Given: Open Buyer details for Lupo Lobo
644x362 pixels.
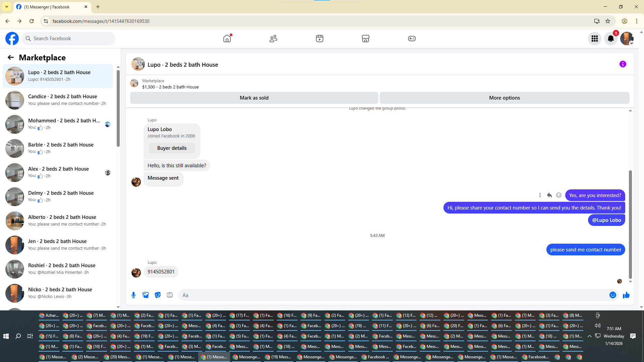Looking at the screenshot, I should [x=172, y=148].
